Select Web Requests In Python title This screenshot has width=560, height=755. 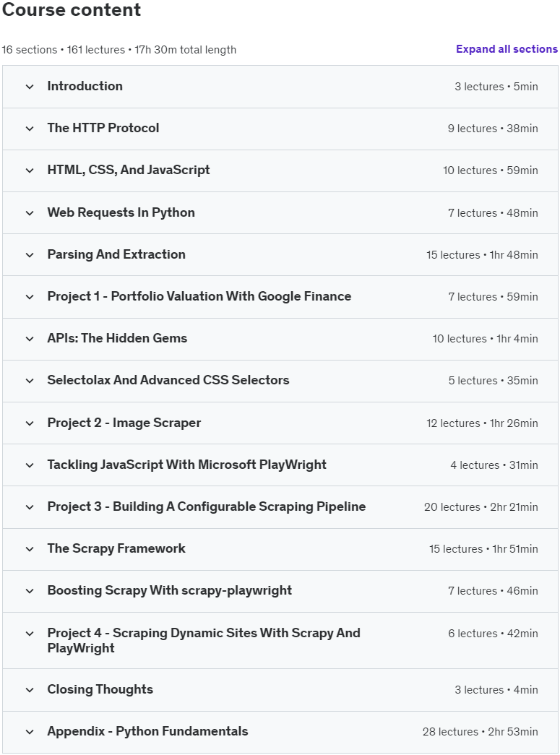[121, 212]
